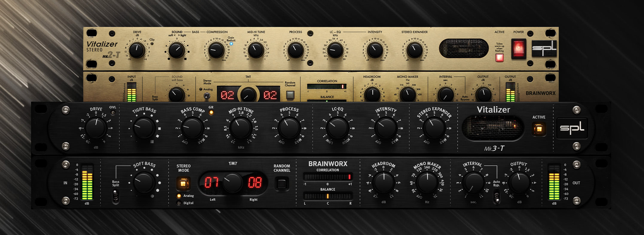Click the Process knob on the gold MK2-T
This screenshot has width=644, height=235.
click(296, 50)
